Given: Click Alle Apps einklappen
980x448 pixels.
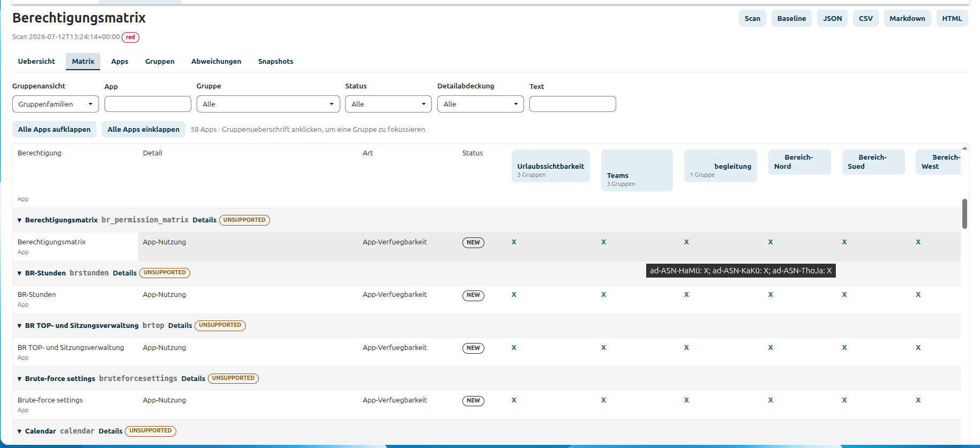Looking at the screenshot, I should click(144, 130).
